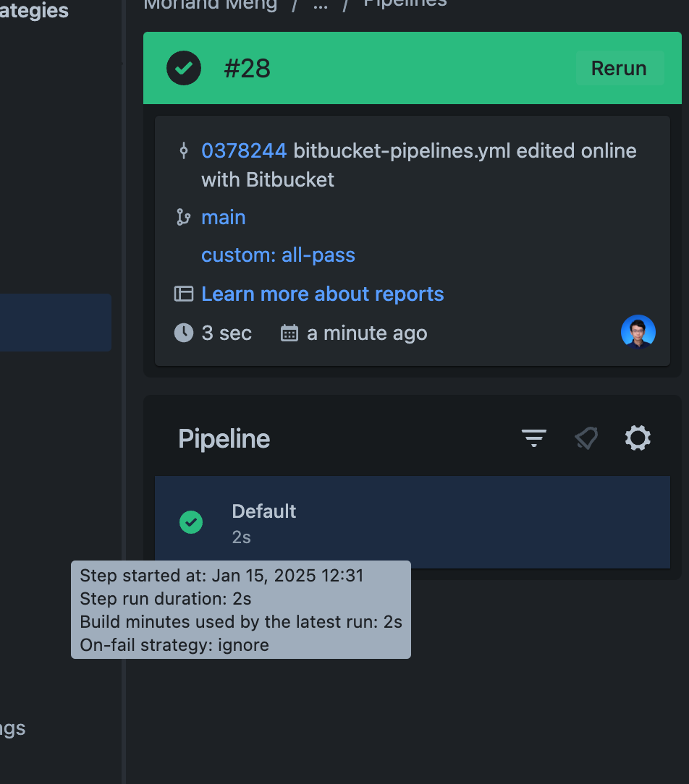Expand the hidden breadcrumb via the ellipsis
This screenshot has width=689, height=784.
319,7
